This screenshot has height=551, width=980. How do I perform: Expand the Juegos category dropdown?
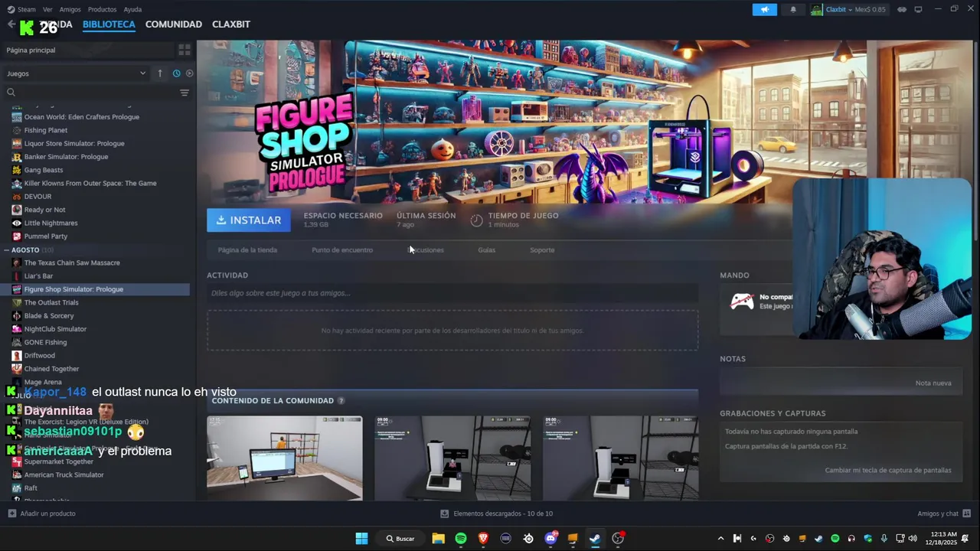pyautogui.click(x=76, y=73)
